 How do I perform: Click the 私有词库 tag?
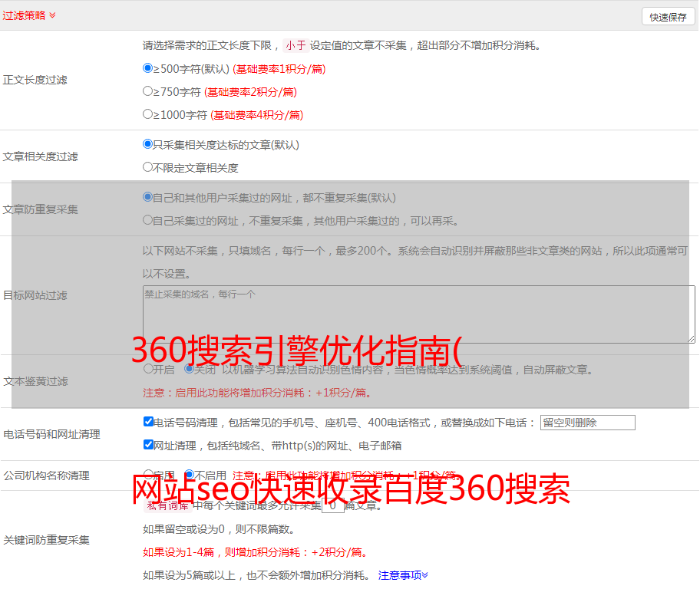pos(168,506)
